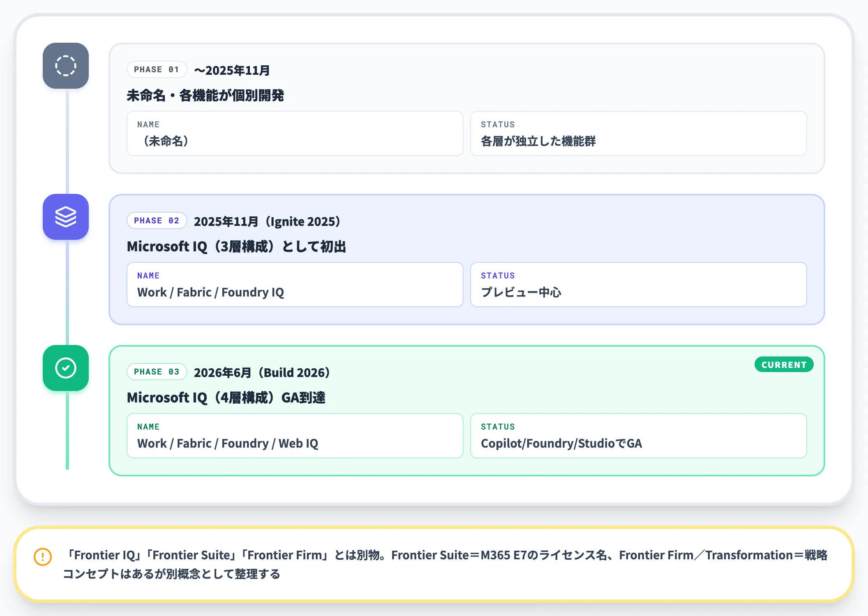Click the stacked layers Phase 02 icon
Image resolution: width=868 pixels, height=616 pixels.
click(x=66, y=217)
